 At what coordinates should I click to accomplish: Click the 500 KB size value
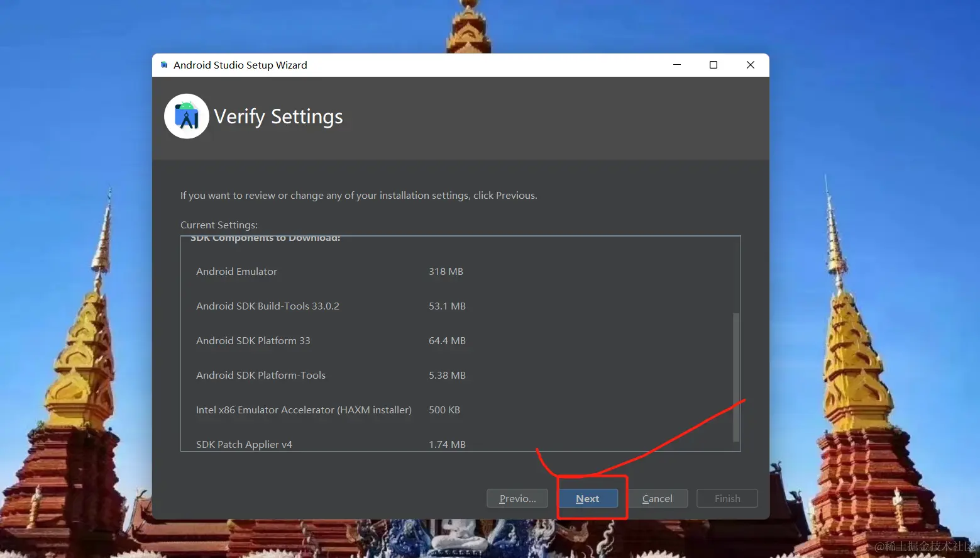tap(444, 410)
